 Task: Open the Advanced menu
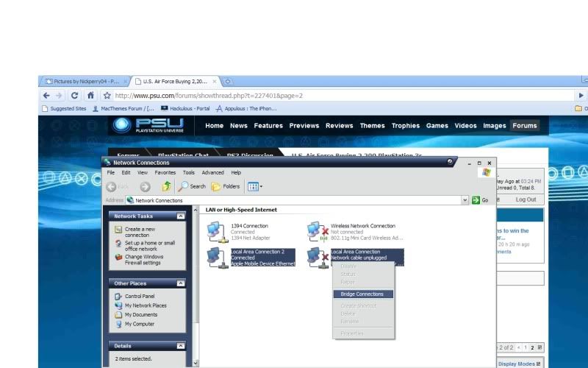pyautogui.click(x=212, y=173)
